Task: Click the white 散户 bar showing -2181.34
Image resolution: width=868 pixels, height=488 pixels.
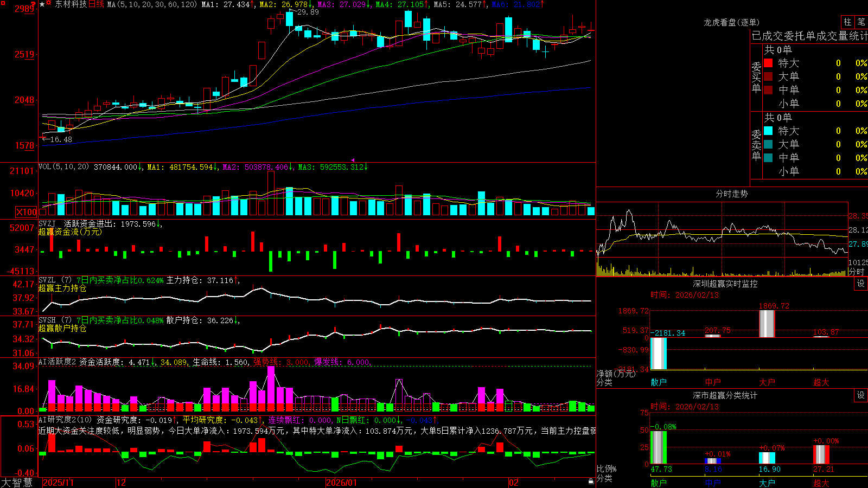Action: [659, 354]
